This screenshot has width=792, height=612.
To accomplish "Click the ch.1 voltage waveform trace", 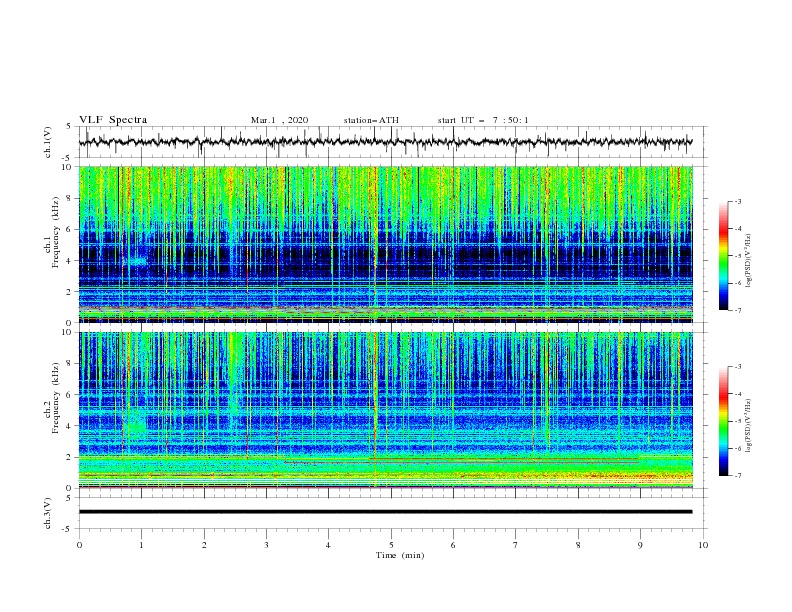I will pyautogui.click(x=385, y=142).
